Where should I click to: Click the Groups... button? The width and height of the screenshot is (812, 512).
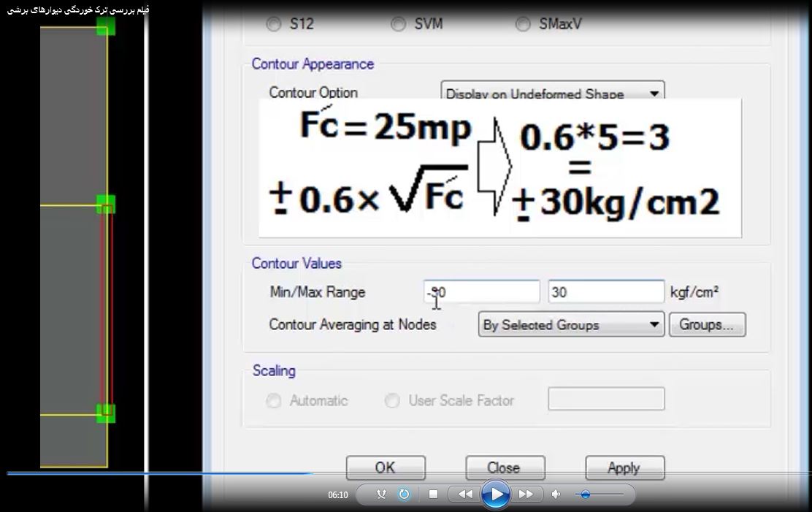click(706, 325)
